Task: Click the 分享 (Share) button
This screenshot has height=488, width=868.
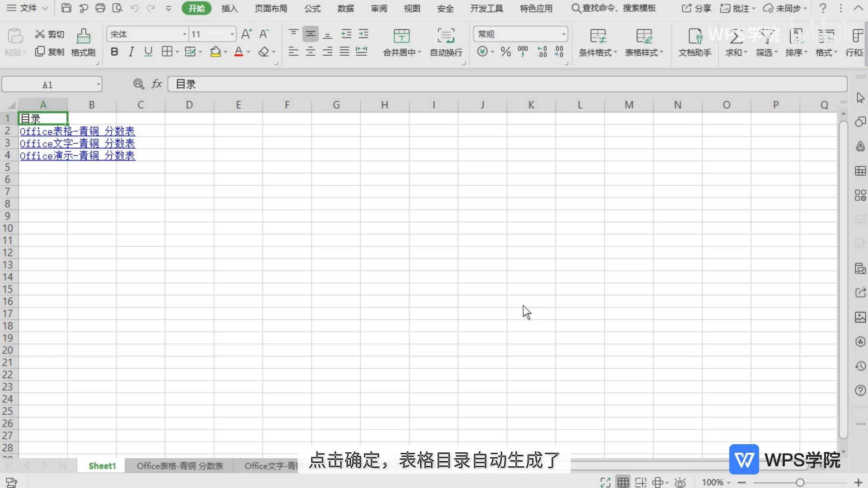Action: [697, 8]
